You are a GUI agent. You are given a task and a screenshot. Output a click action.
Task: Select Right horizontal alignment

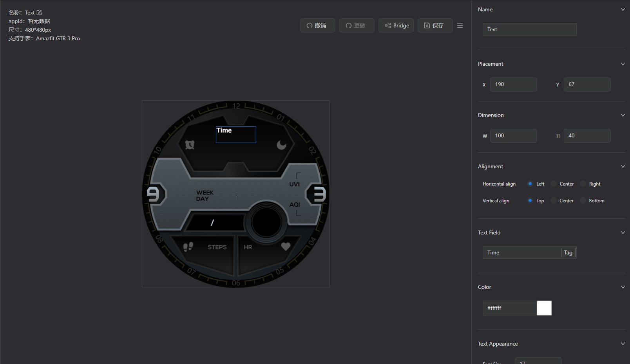583,184
